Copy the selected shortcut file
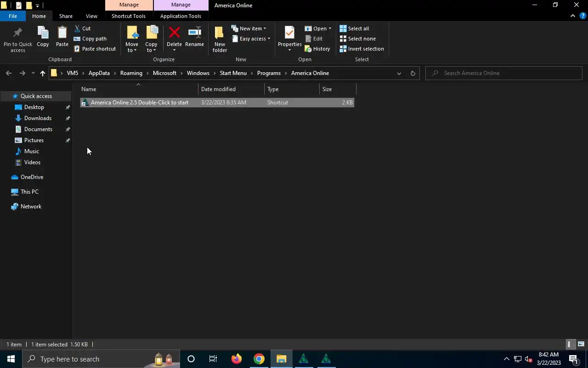The height and width of the screenshot is (368, 588). pos(43,37)
